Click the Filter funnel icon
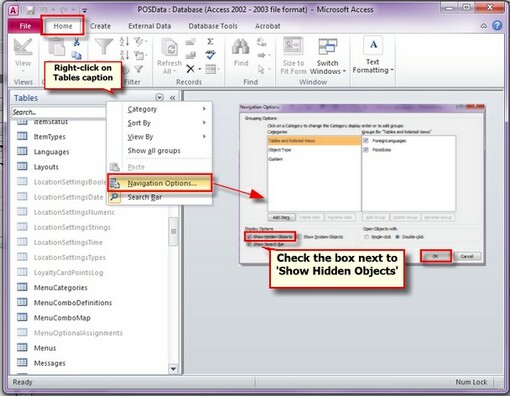The height and width of the screenshot is (396, 510). tap(104, 46)
